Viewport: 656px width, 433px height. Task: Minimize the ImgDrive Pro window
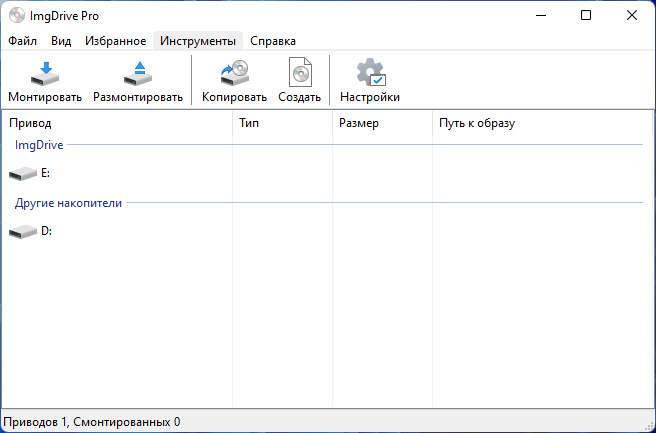[x=541, y=15]
